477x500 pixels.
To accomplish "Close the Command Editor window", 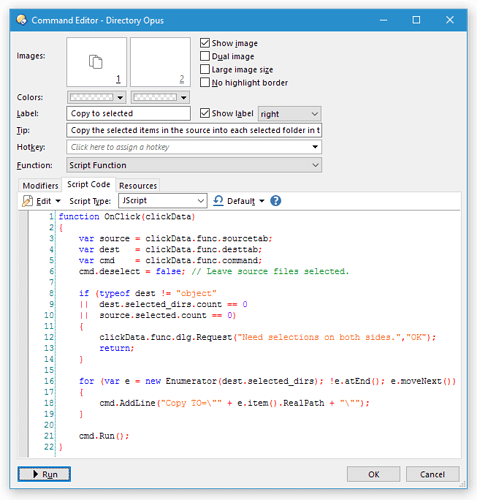I will point(450,20).
